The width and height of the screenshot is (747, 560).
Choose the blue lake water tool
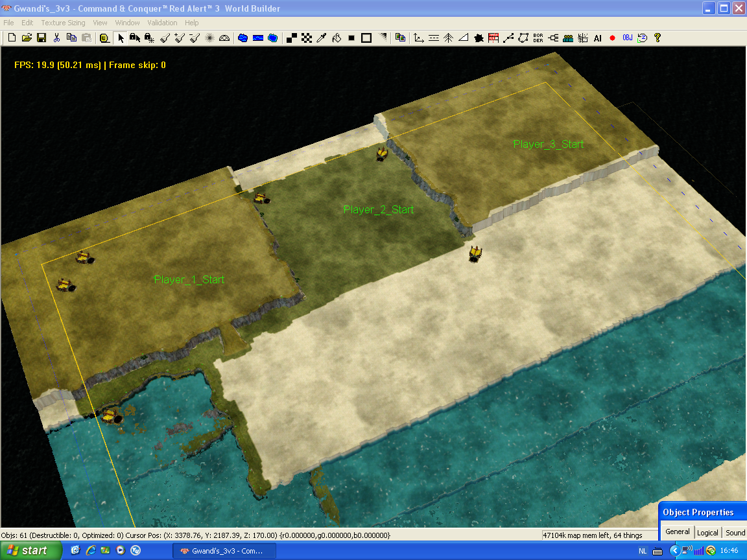(243, 38)
